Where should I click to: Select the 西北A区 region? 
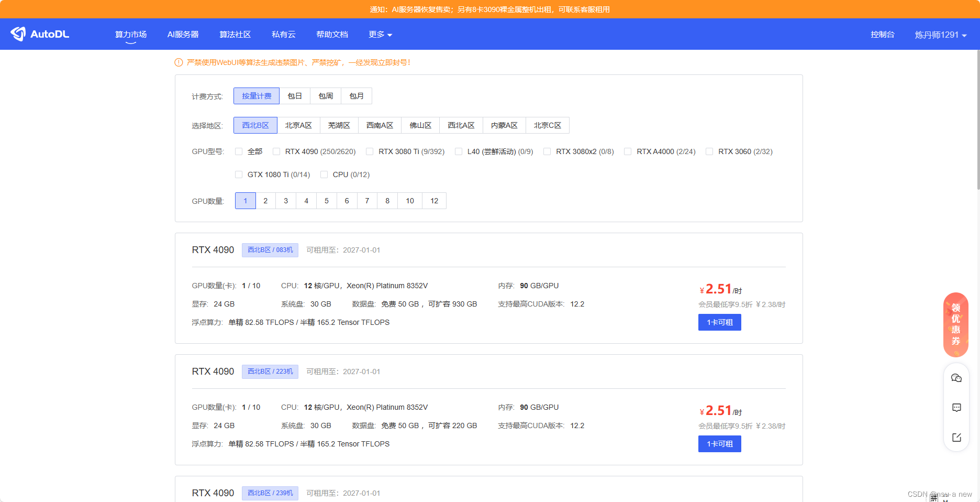click(x=461, y=125)
